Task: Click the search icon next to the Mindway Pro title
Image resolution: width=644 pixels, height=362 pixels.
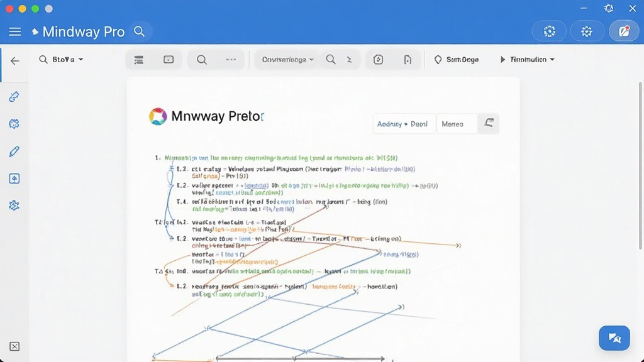Action: pos(139,31)
